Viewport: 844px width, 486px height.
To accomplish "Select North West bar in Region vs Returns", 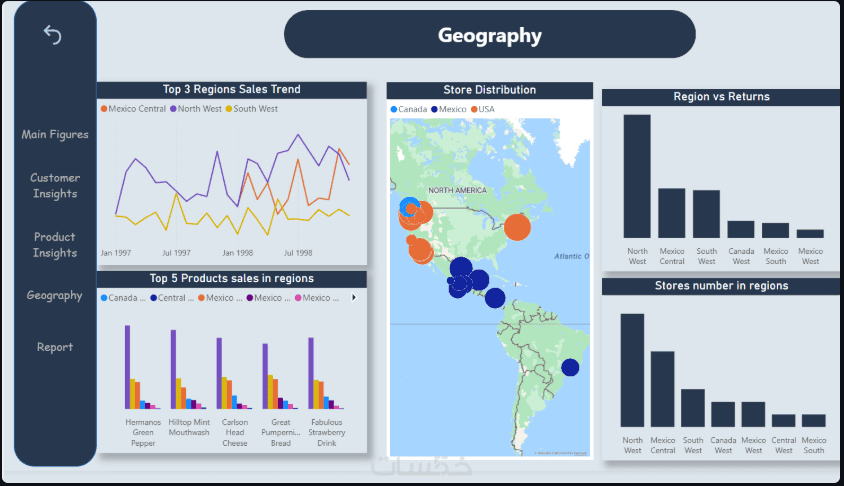I will click(637, 176).
